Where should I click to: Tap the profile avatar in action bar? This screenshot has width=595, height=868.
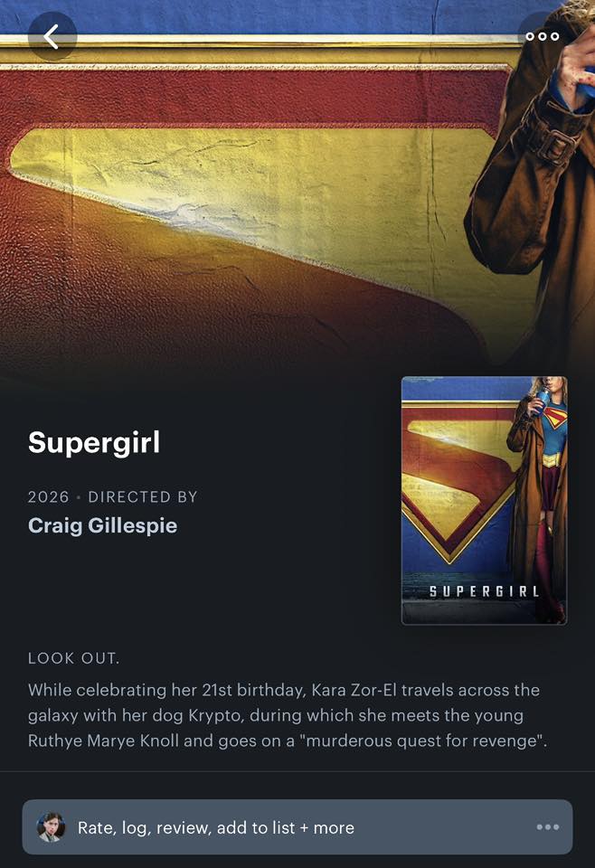(51, 827)
